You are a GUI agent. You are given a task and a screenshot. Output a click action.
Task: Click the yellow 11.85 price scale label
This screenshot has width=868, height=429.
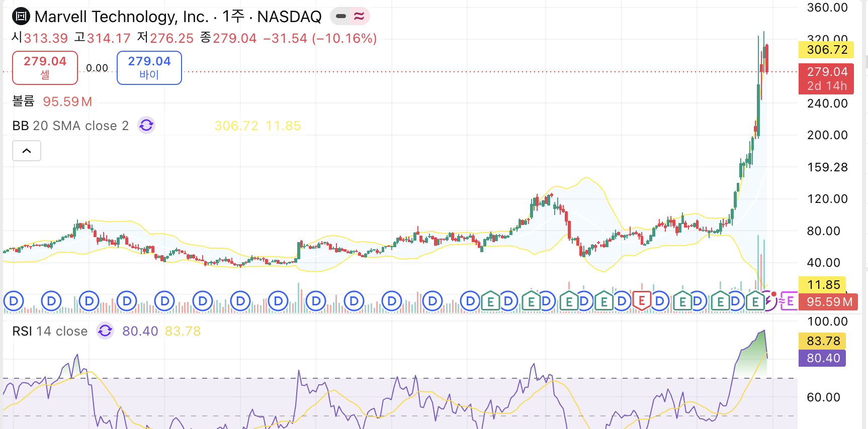click(x=823, y=285)
